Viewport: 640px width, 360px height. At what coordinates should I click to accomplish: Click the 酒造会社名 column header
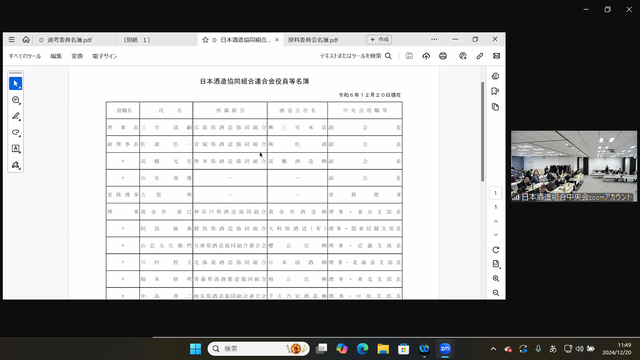(298, 111)
